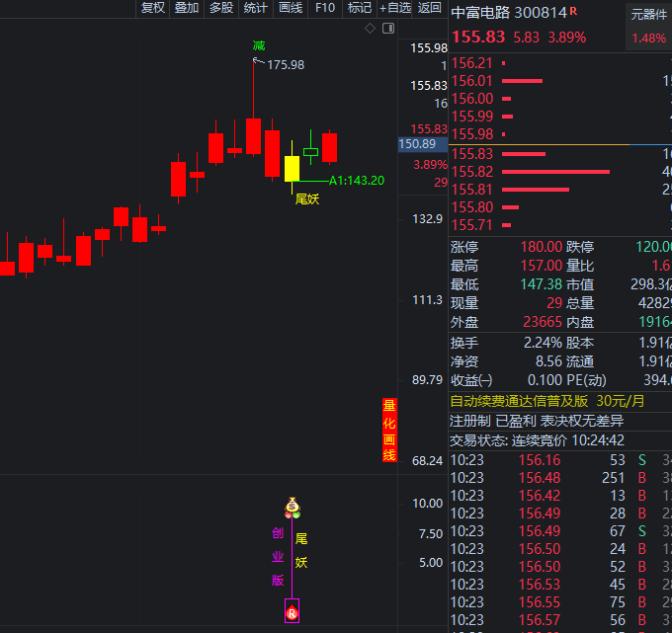Select the sell quote 156.01

(x=559, y=81)
